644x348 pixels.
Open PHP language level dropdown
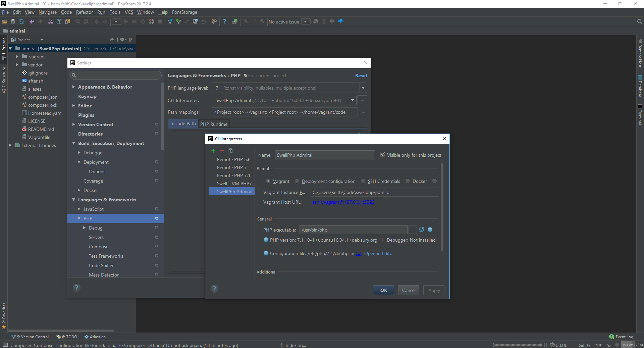(363, 88)
